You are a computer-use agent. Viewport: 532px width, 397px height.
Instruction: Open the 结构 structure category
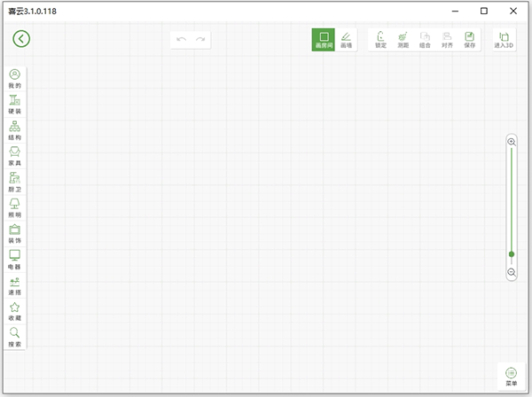[x=14, y=130]
